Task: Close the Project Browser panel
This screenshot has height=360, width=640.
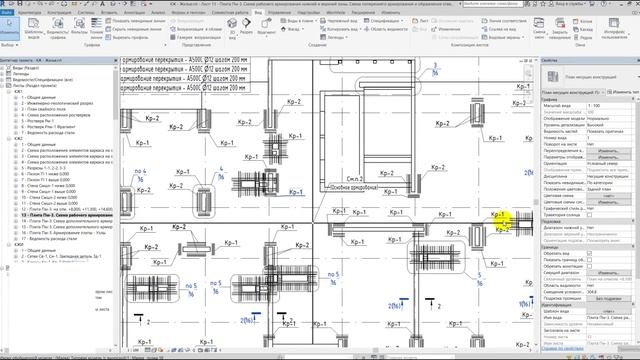Action: [x=116, y=60]
